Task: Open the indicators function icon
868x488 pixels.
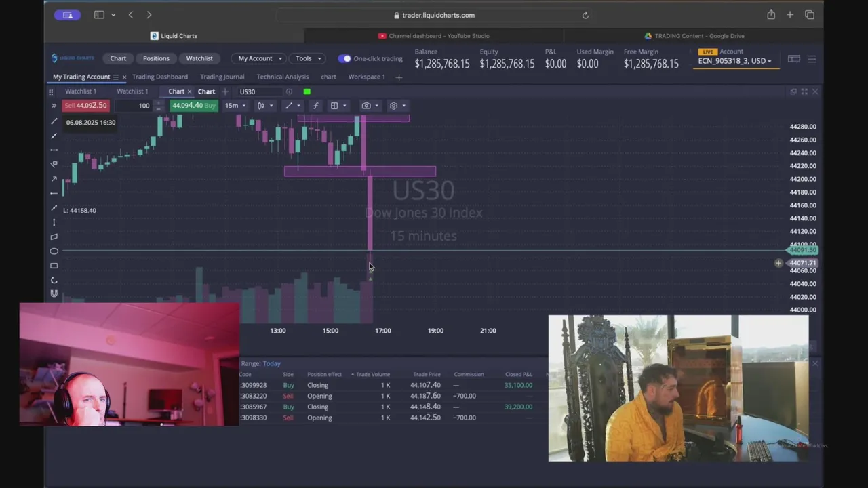Action: point(315,106)
